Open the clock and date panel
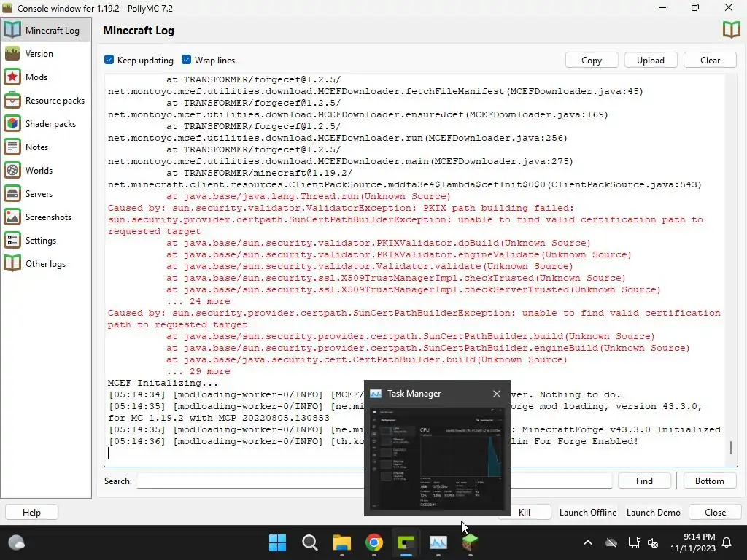The width and height of the screenshot is (747, 560). point(693,542)
